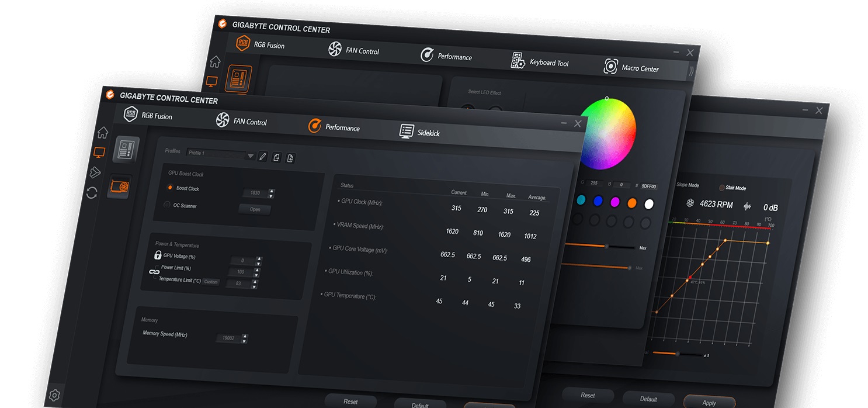Decrease Memory Speed value with down arrow
This screenshot has width=868, height=408.
[244, 341]
